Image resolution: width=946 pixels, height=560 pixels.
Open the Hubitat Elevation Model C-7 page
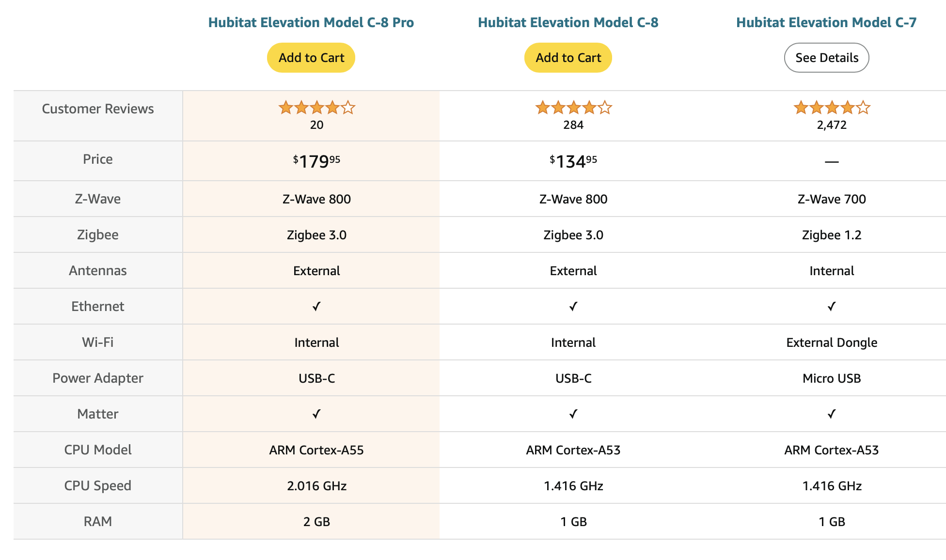pyautogui.click(x=826, y=22)
